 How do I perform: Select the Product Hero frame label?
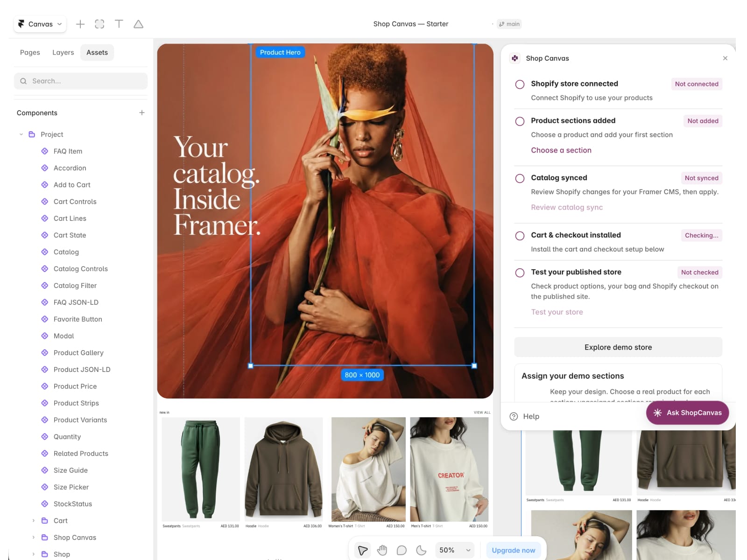(x=280, y=52)
